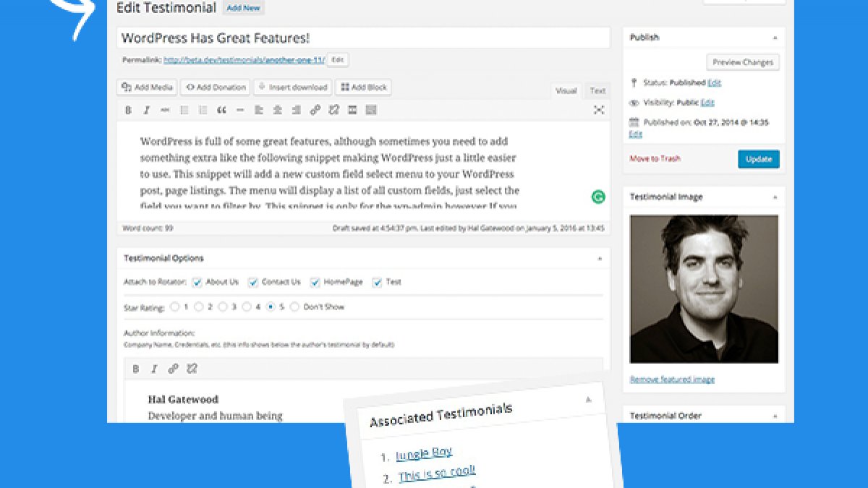Insert a horizontal line

point(240,110)
